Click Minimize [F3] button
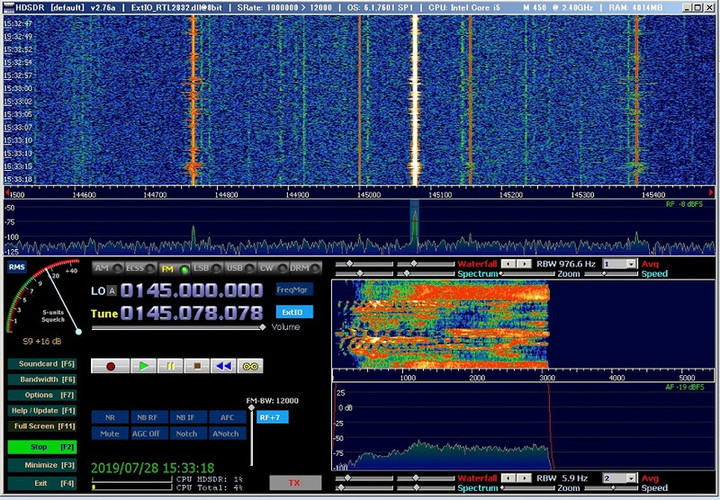 point(42,466)
